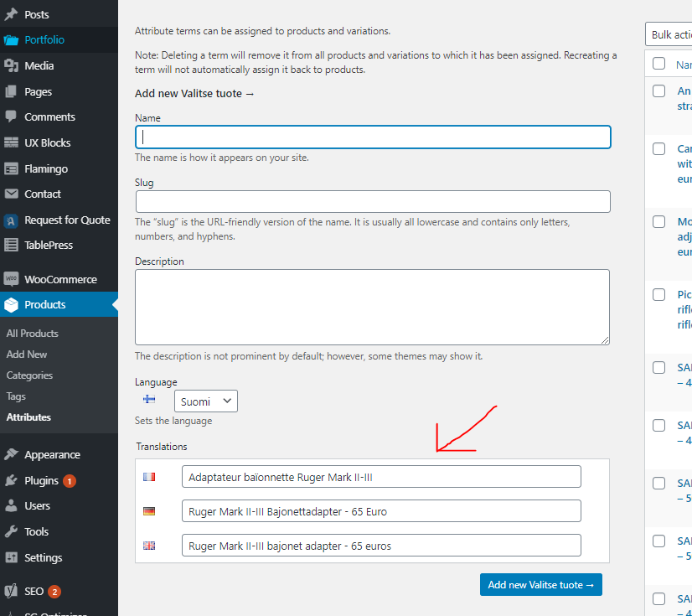Click the German flag translation icon
The image size is (692, 616).
149,511
